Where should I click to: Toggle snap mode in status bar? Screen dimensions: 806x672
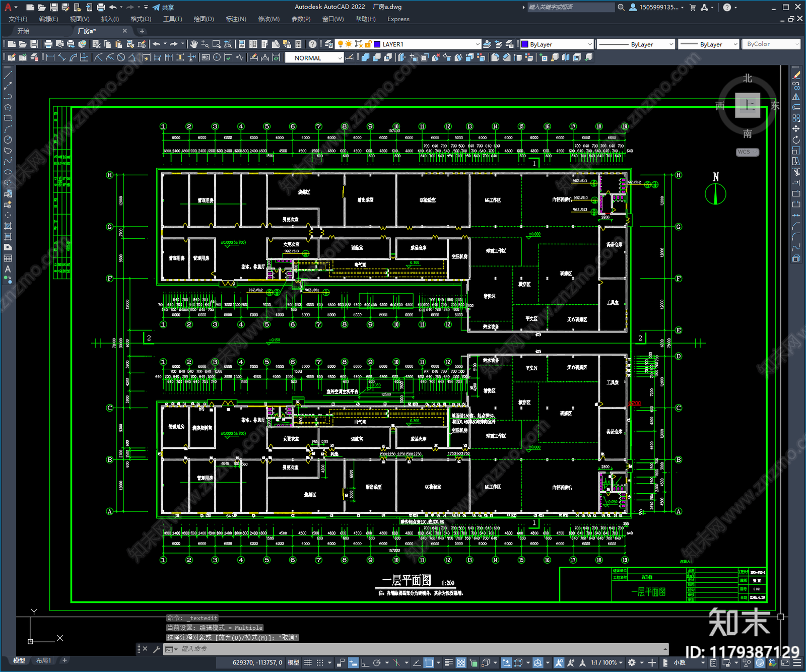[x=320, y=662]
